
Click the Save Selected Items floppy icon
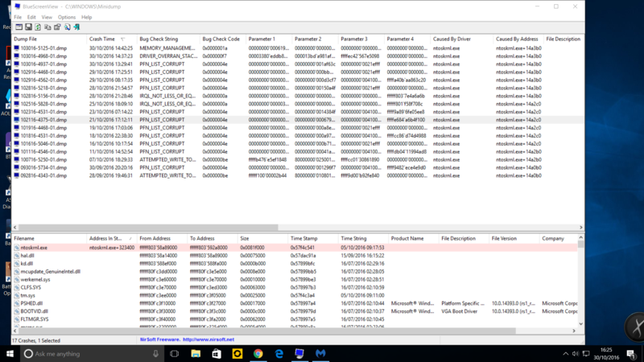tap(28, 27)
